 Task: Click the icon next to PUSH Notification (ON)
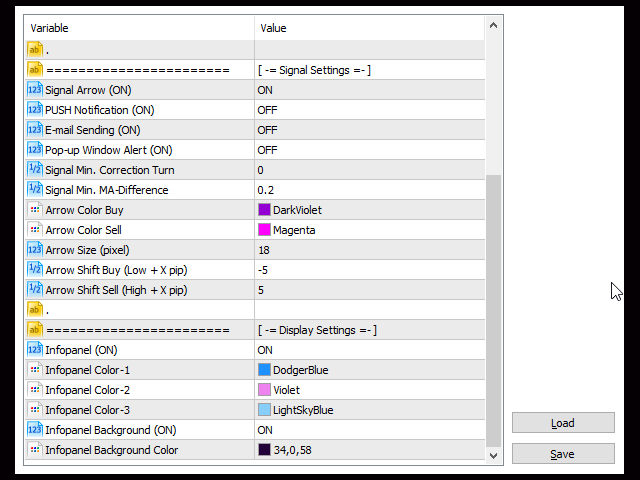(34, 110)
